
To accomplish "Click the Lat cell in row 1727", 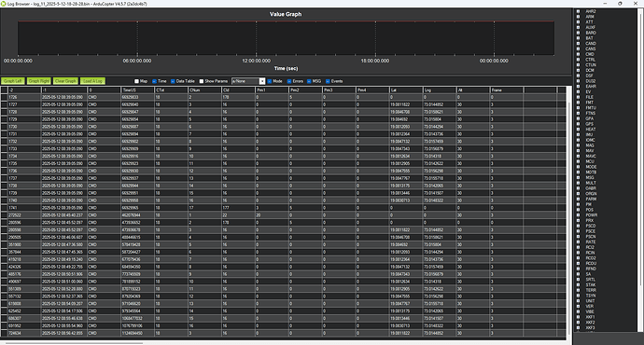I will click(406, 104).
